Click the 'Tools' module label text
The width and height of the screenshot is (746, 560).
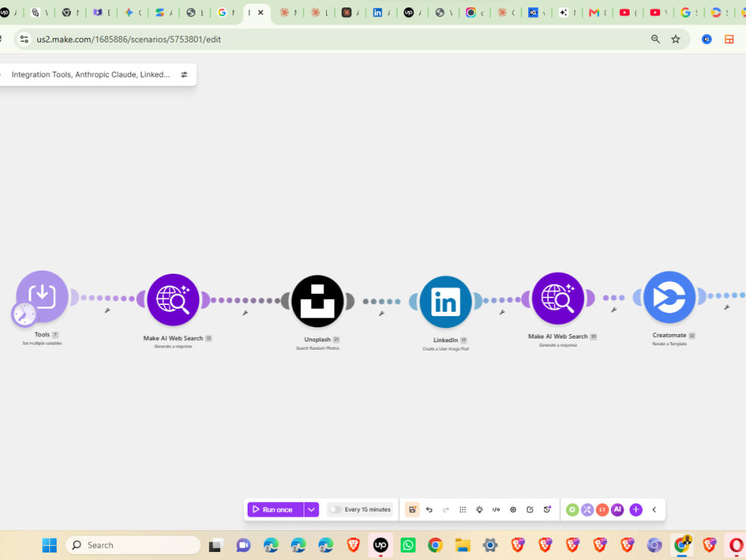pos(42,335)
